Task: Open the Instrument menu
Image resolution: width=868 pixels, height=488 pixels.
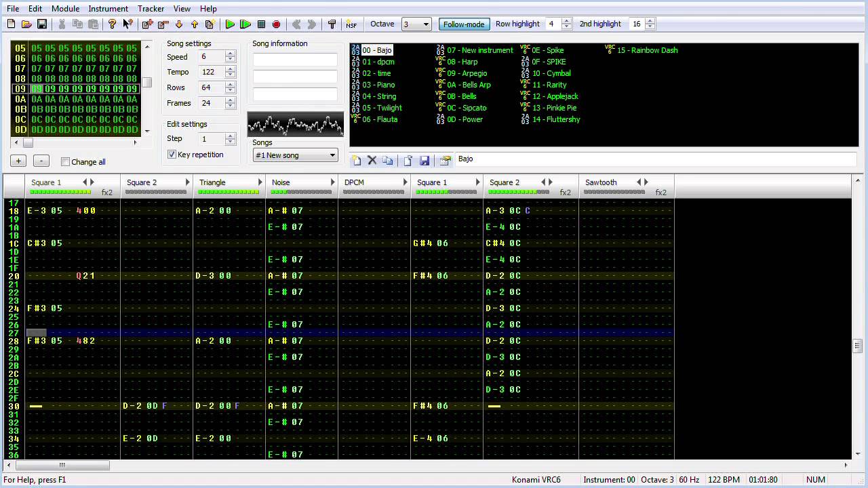Action: [x=108, y=9]
